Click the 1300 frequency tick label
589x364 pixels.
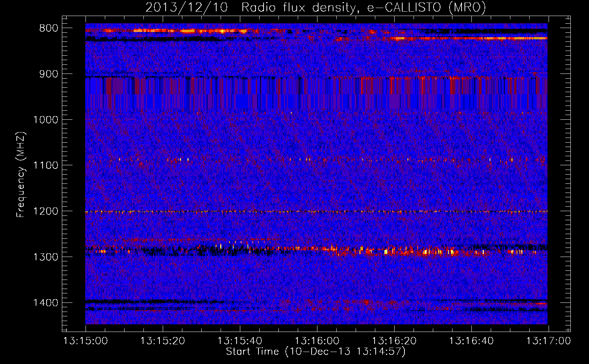click(x=46, y=257)
